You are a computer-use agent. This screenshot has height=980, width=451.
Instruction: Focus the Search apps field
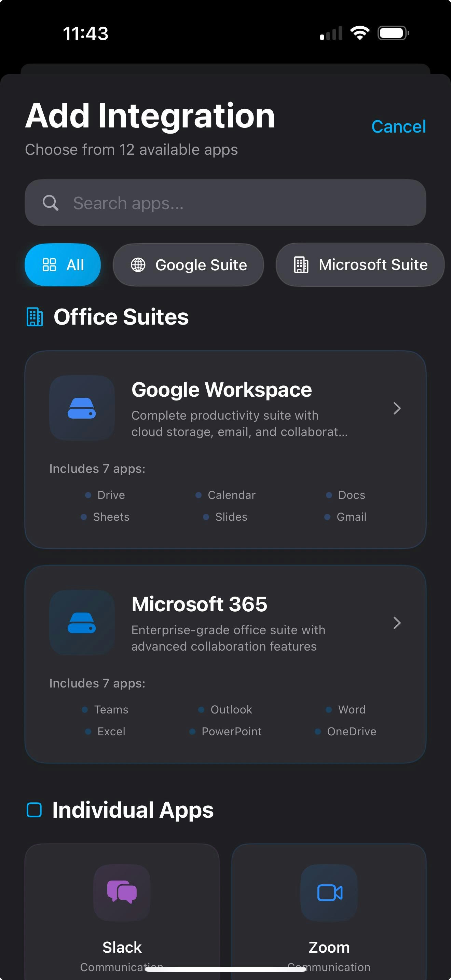click(x=225, y=203)
